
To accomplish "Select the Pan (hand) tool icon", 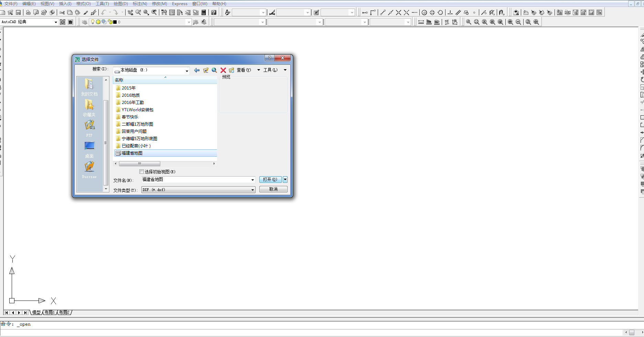I will pos(130,12).
